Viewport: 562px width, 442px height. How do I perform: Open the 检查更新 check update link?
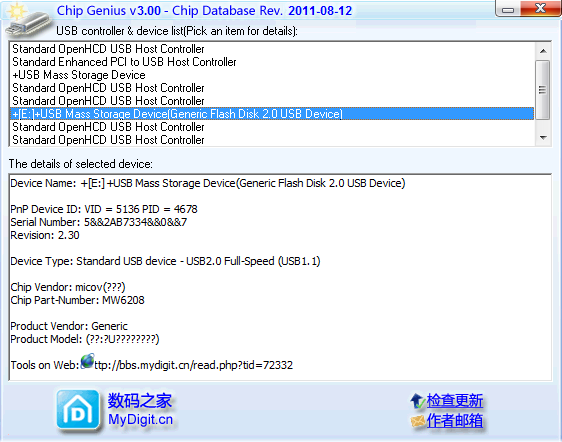pos(454,401)
